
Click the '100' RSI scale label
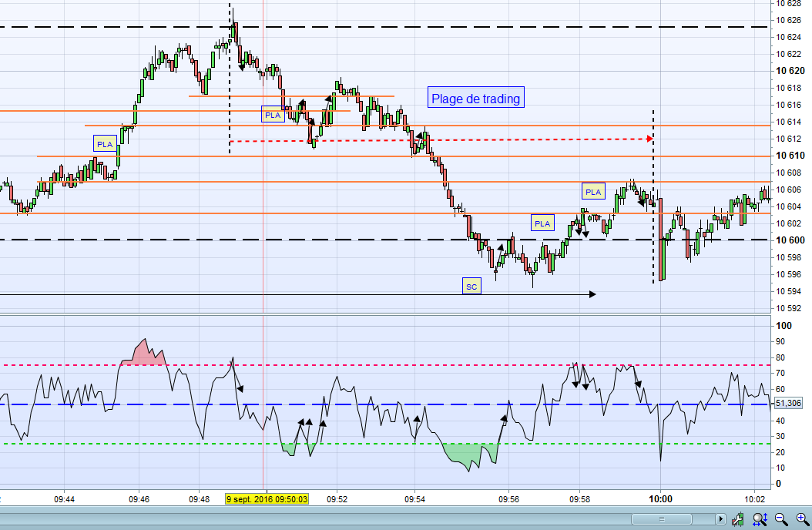(x=783, y=326)
